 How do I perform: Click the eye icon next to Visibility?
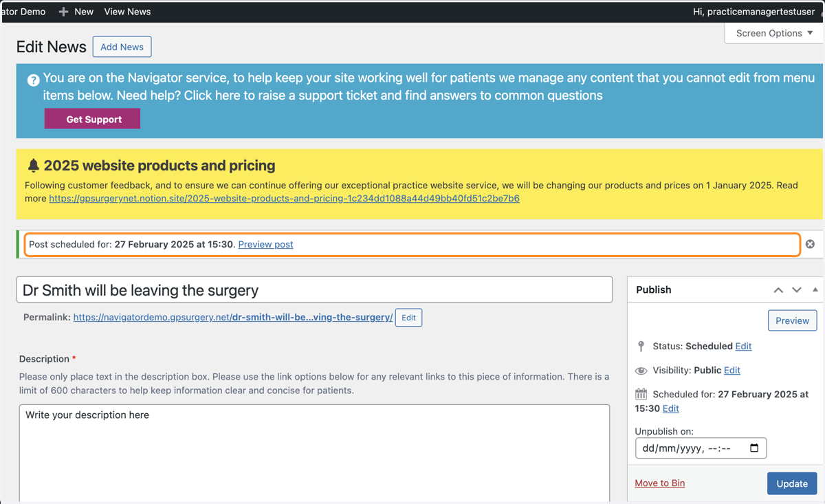point(641,371)
